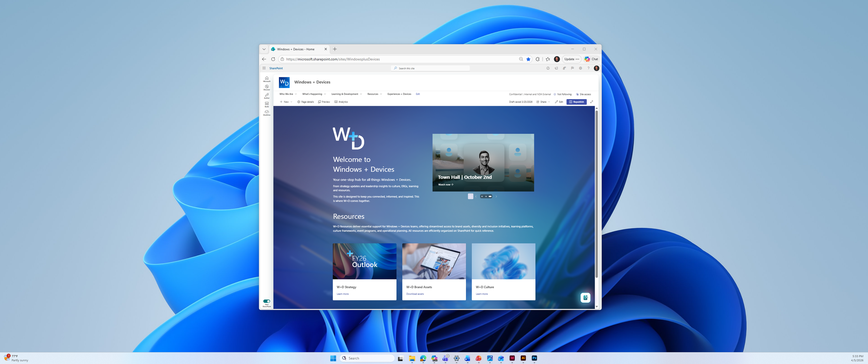Open SharePoint settings gear in header
The image size is (868, 364).
coord(581,68)
